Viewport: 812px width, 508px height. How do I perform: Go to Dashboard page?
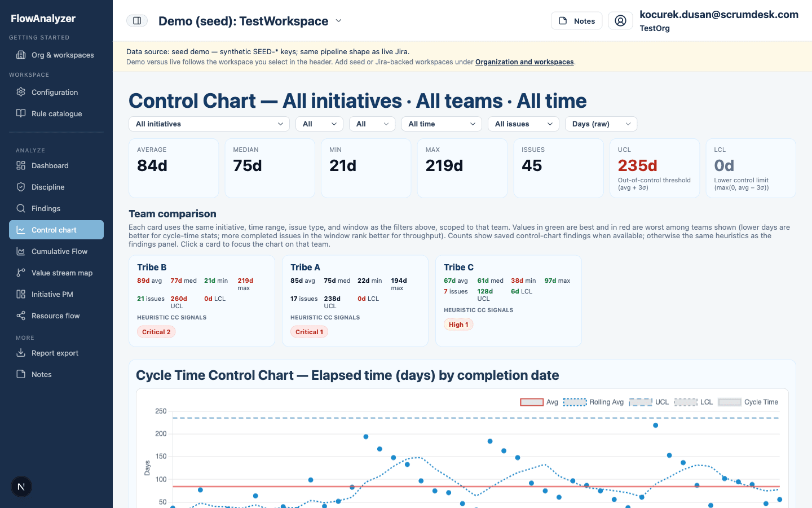[x=56, y=165]
